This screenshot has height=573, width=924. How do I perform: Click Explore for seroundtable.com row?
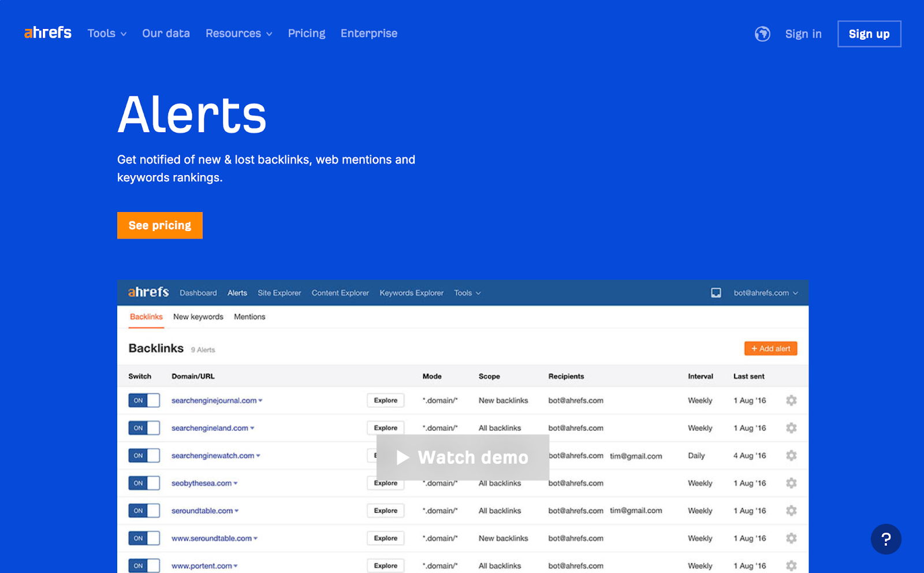tap(386, 511)
